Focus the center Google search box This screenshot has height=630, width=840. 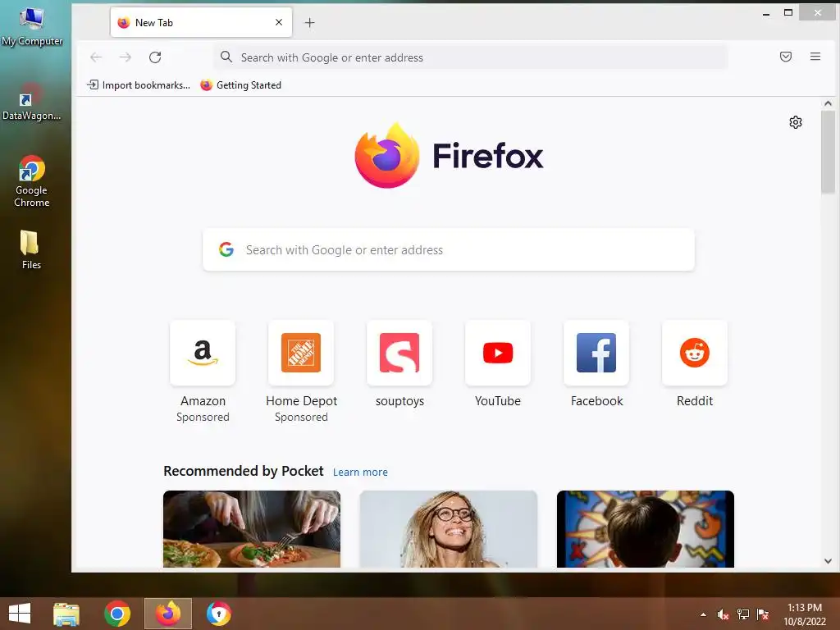449,249
